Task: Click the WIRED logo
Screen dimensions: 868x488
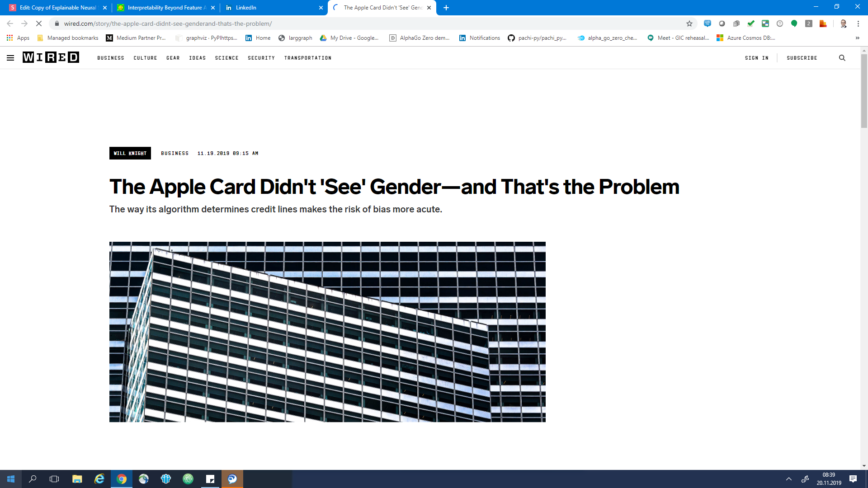Action: [51, 57]
